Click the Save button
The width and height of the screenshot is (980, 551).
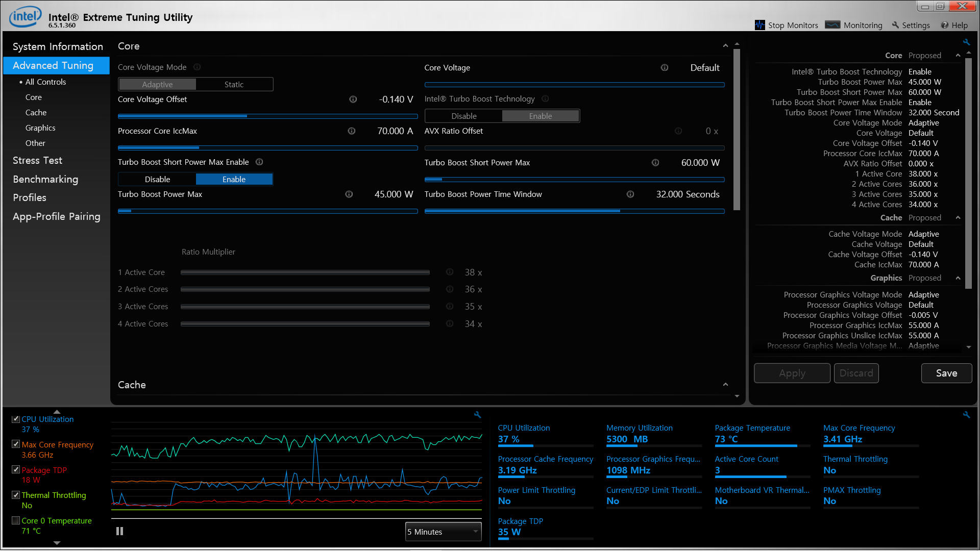(x=946, y=373)
